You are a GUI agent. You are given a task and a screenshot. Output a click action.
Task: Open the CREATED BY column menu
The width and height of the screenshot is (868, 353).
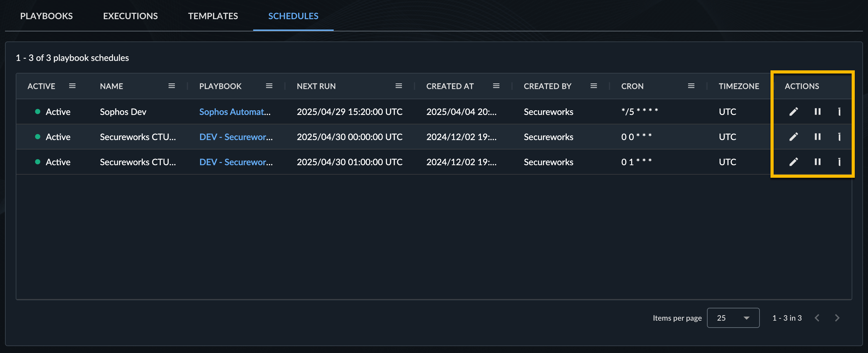tap(594, 86)
